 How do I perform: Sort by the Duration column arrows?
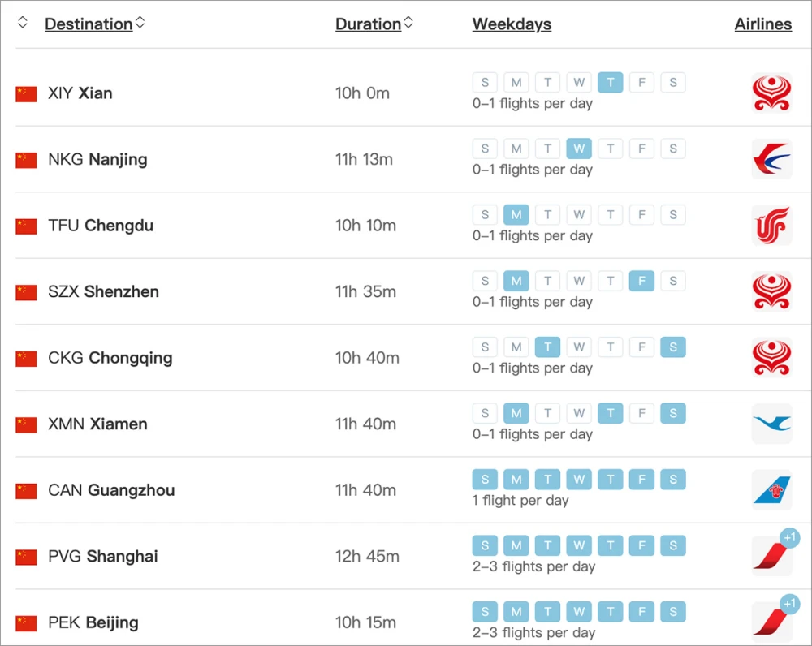pyautogui.click(x=408, y=23)
